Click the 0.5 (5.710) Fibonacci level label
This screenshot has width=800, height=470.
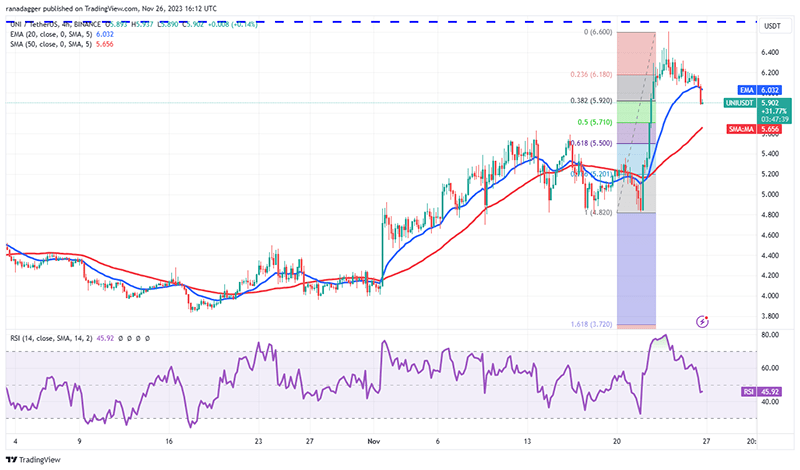pos(604,122)
